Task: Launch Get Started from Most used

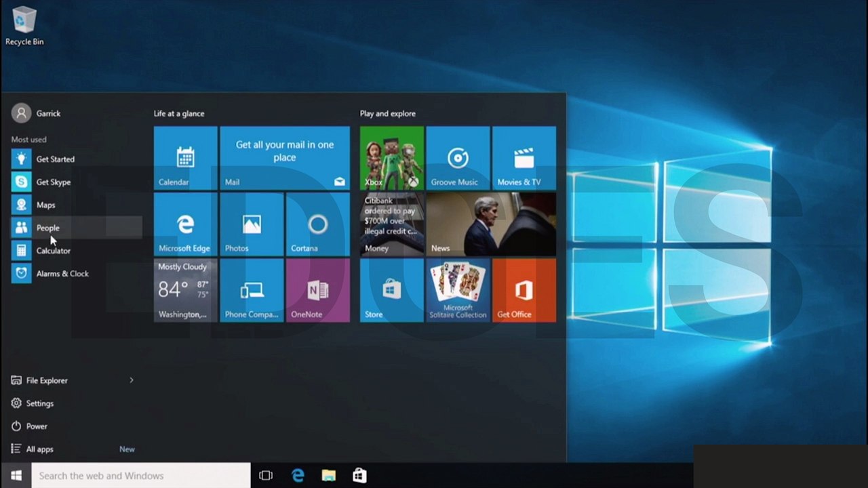Action: coord(77,159)
